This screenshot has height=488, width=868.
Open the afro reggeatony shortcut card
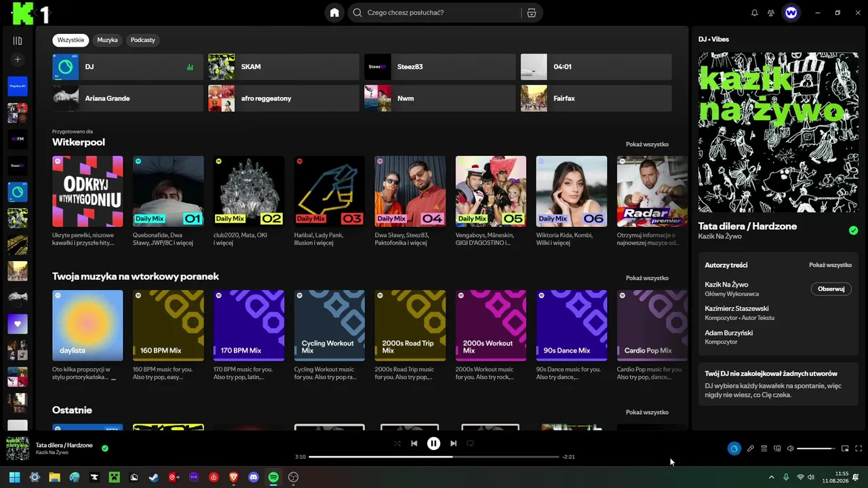point(283,98)
